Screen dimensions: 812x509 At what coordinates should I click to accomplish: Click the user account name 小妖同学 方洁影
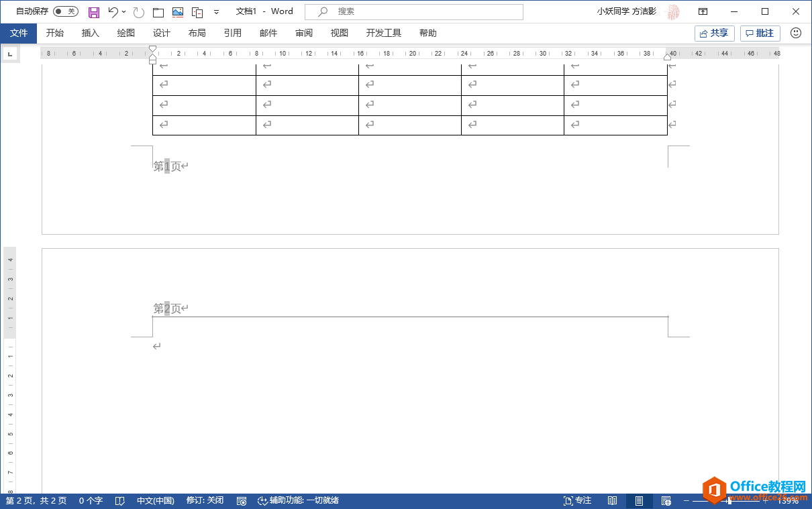(x=627, y=11)
